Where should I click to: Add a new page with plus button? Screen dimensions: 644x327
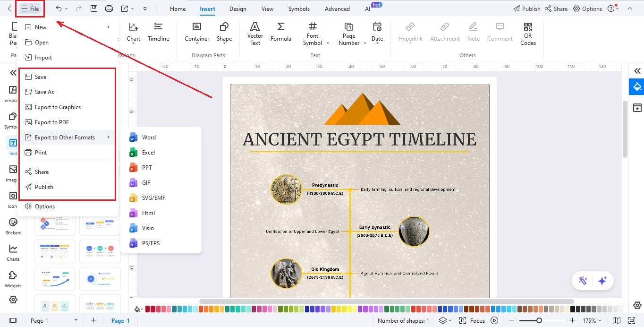[93, 320]
